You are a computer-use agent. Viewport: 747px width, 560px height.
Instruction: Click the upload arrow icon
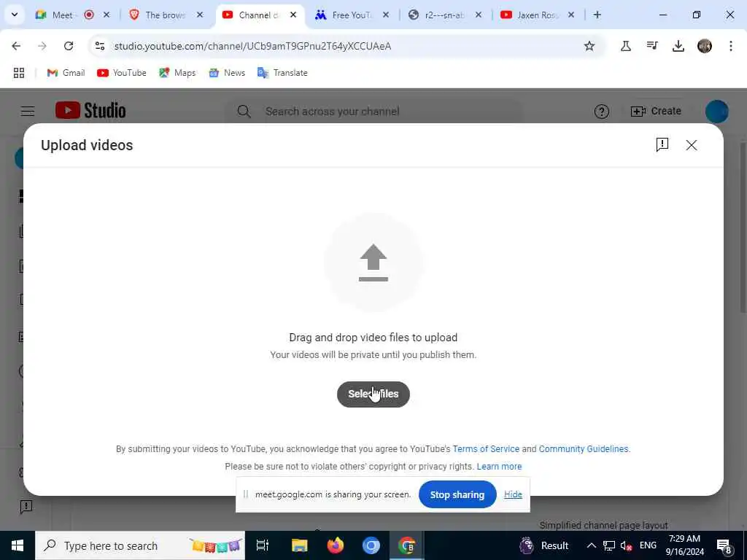tap(373, 262)
